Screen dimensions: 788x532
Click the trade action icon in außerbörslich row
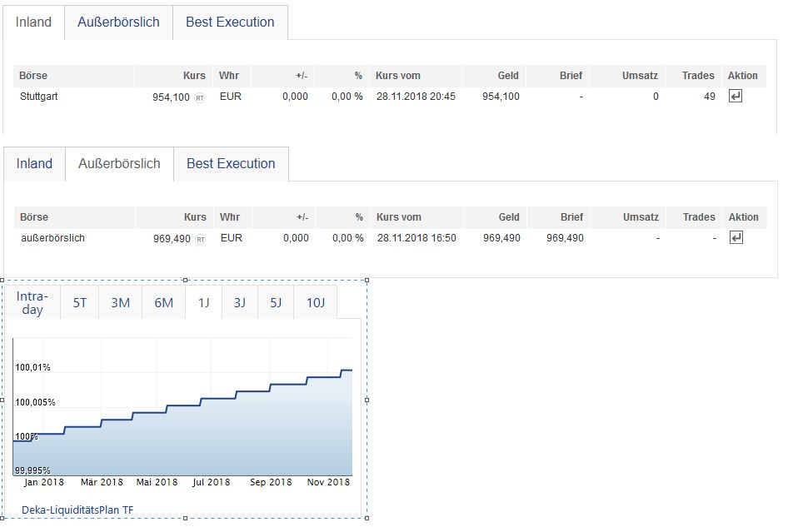pyautogui.click(x=736, y=238)
